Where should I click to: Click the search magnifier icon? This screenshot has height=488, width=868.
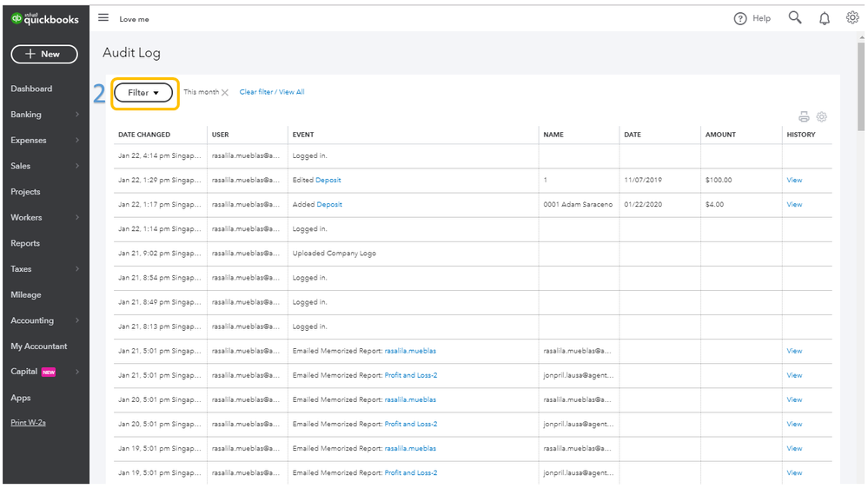(795, 17)
